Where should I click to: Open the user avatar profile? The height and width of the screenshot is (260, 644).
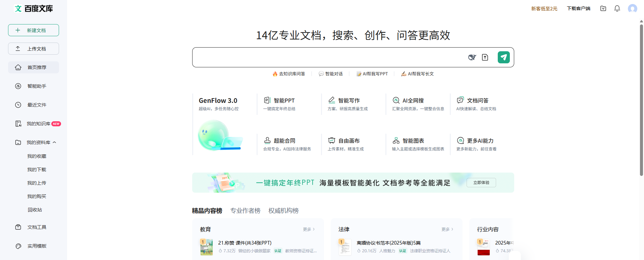632,8
